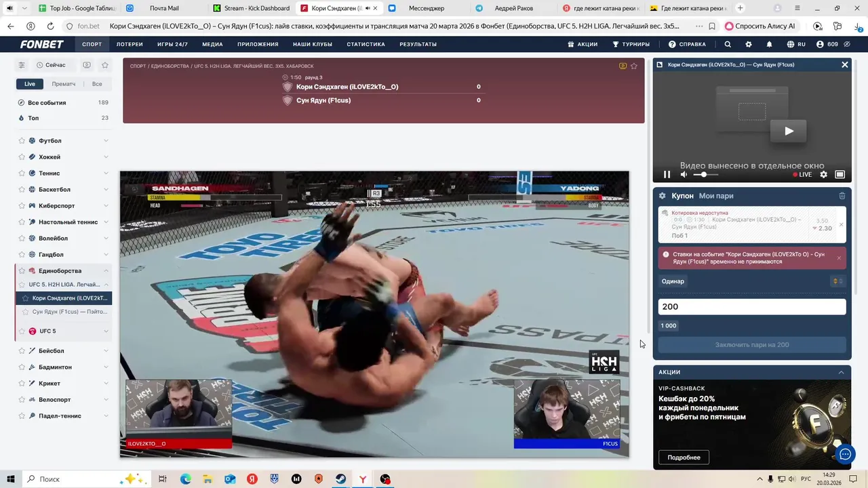Dismiss the bets not accepted warning
The width and height of the screenshot is (868, 488).
(x=839, y=258)
